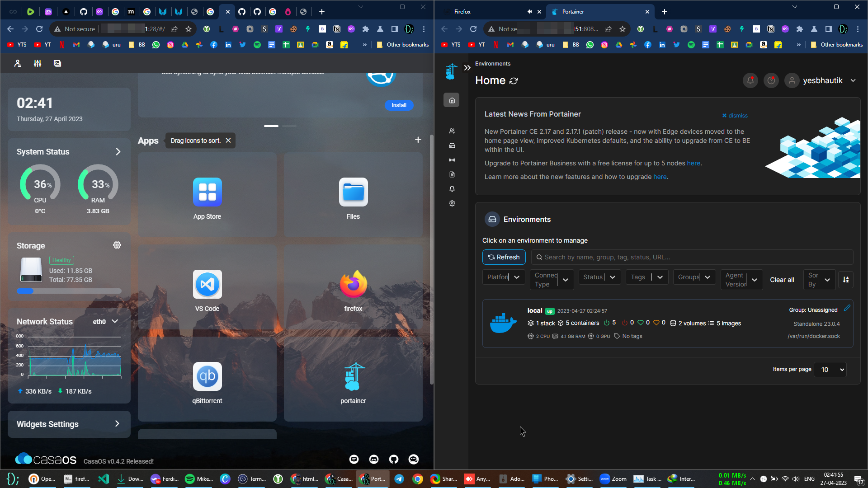Click the Refresh environments button
The width and height of the screenshot is (868, 488).
[x=504, y=257]
